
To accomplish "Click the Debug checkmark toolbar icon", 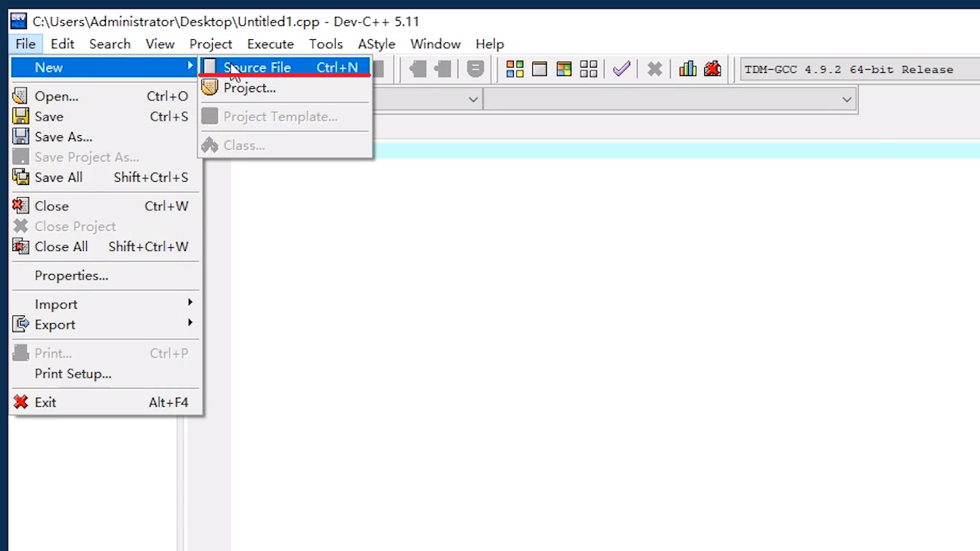I will pyautogui.click(x=621, y=69).
